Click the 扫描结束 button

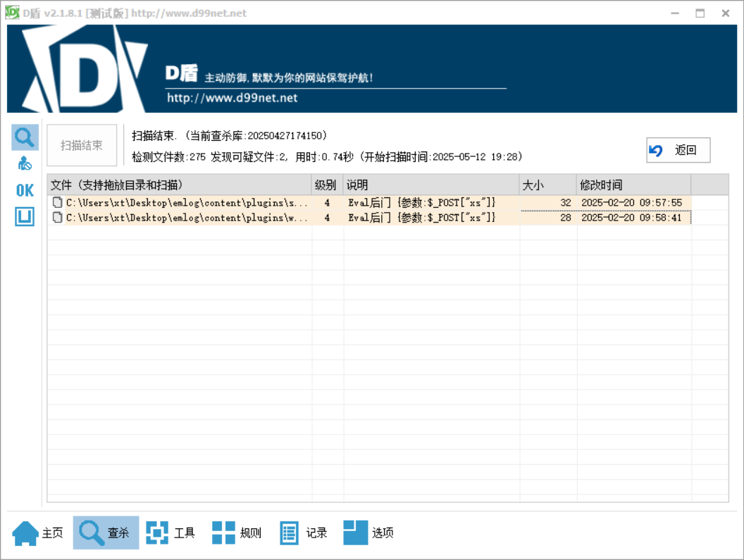(x=82, y=145)
